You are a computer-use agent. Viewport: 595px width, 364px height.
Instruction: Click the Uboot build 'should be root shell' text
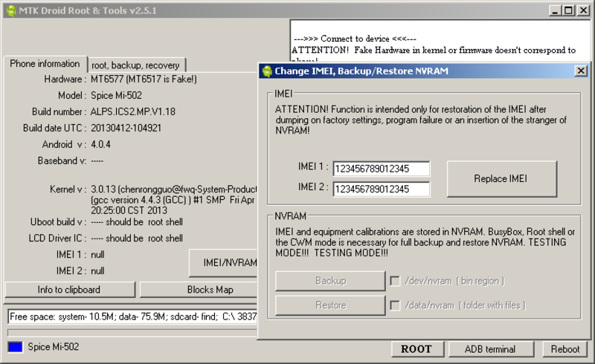coord(137,222)
